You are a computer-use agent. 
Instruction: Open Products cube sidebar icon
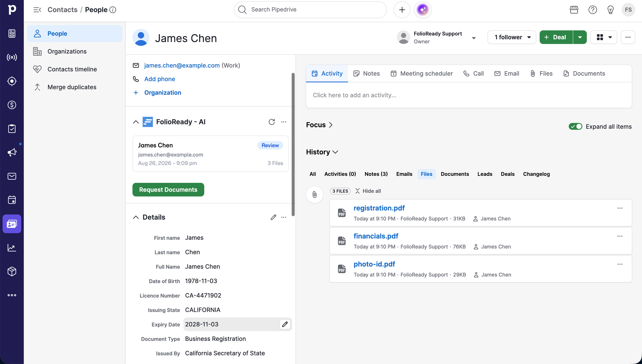[12, 271]
